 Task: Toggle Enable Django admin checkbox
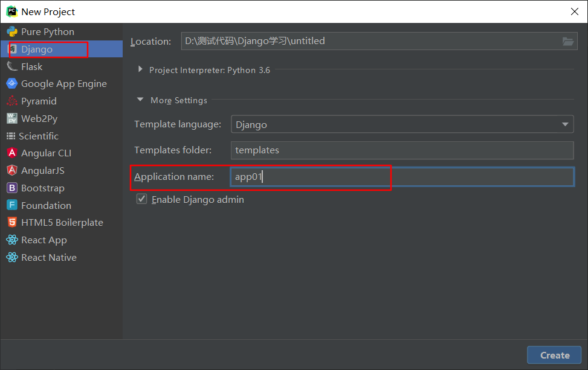[141, 199]
